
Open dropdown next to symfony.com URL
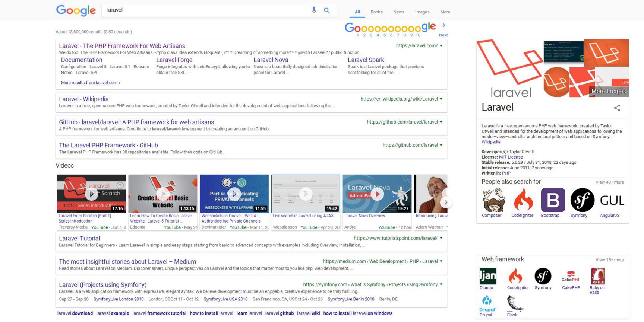tap(441, 284)
